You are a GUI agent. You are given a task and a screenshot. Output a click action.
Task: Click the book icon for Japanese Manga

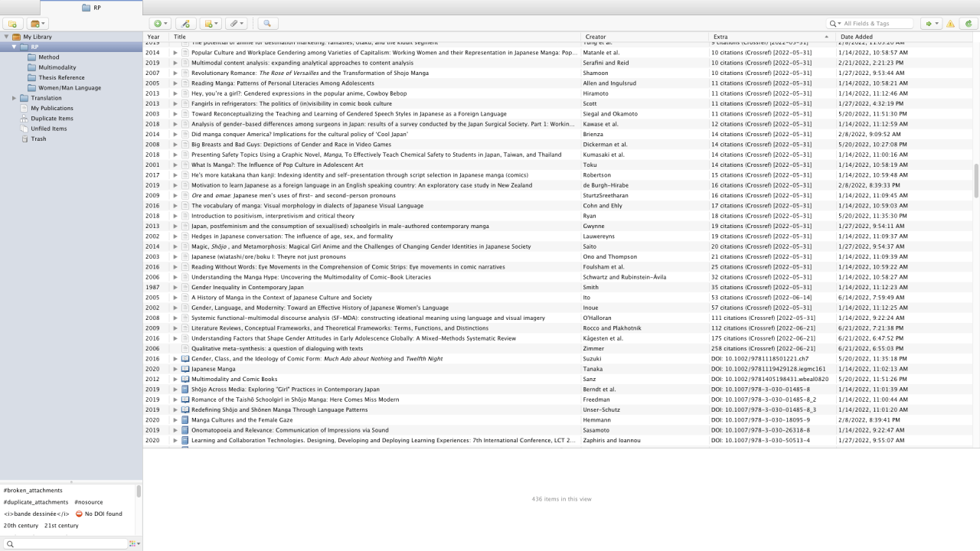click(x=185, y=369)
